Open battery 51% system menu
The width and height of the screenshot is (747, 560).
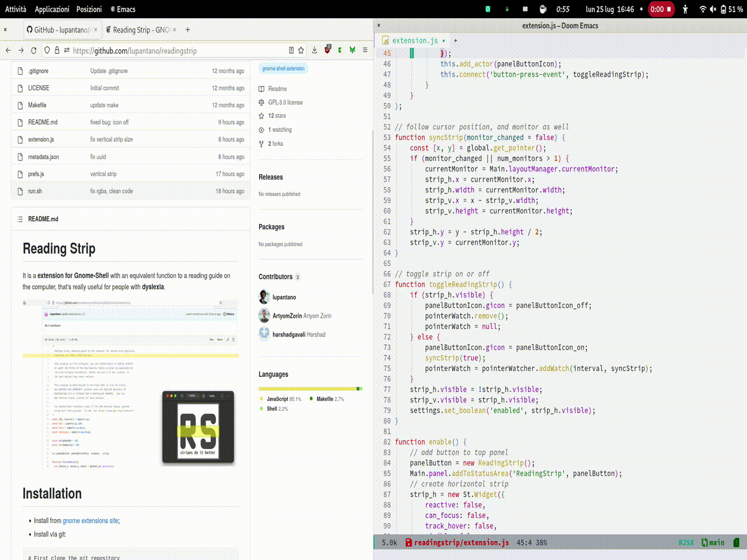coord(731,9)
